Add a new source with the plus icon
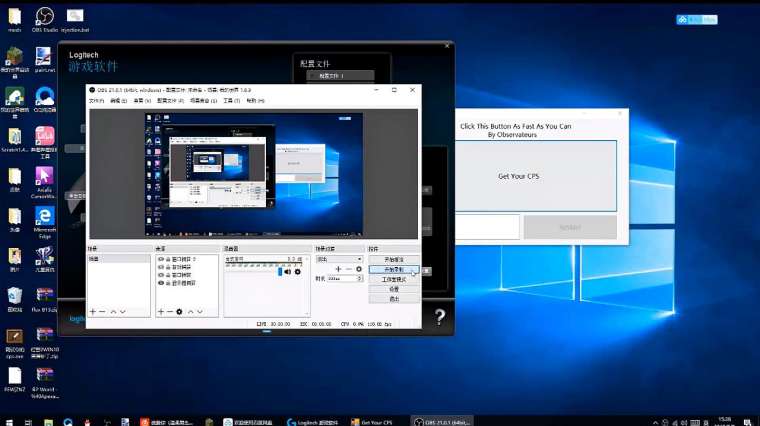Screen dimensions: 760x426 click(x=161, y=312)
